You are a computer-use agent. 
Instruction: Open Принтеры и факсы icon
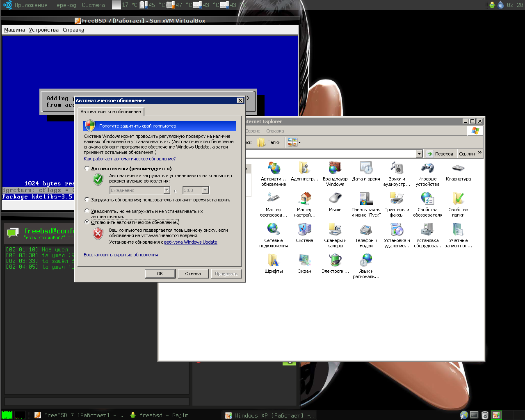click(397, 204)
